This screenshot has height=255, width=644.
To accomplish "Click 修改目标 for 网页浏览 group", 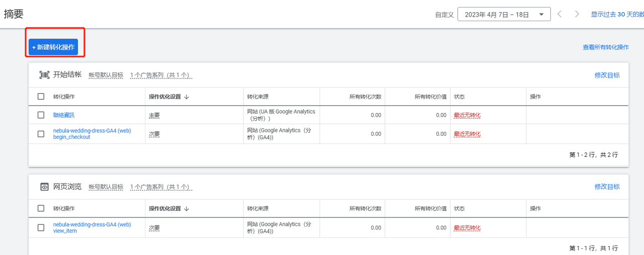I will click(x=607, y=187).
